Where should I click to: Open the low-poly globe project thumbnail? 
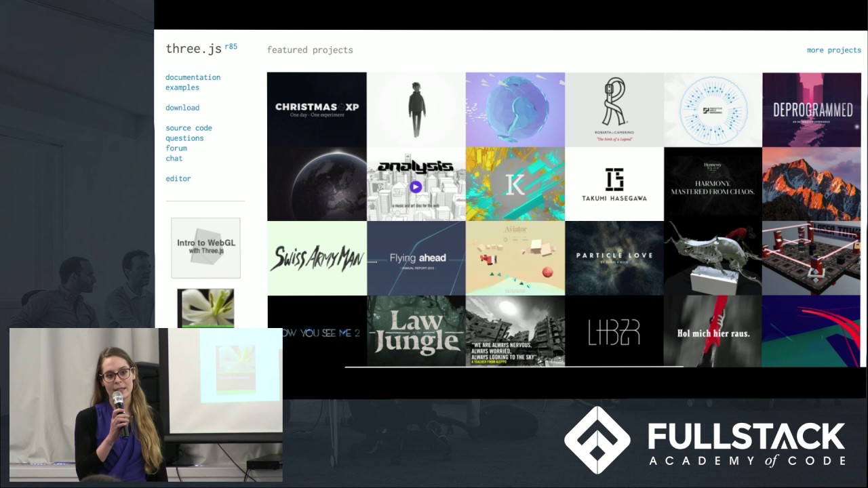515,110
